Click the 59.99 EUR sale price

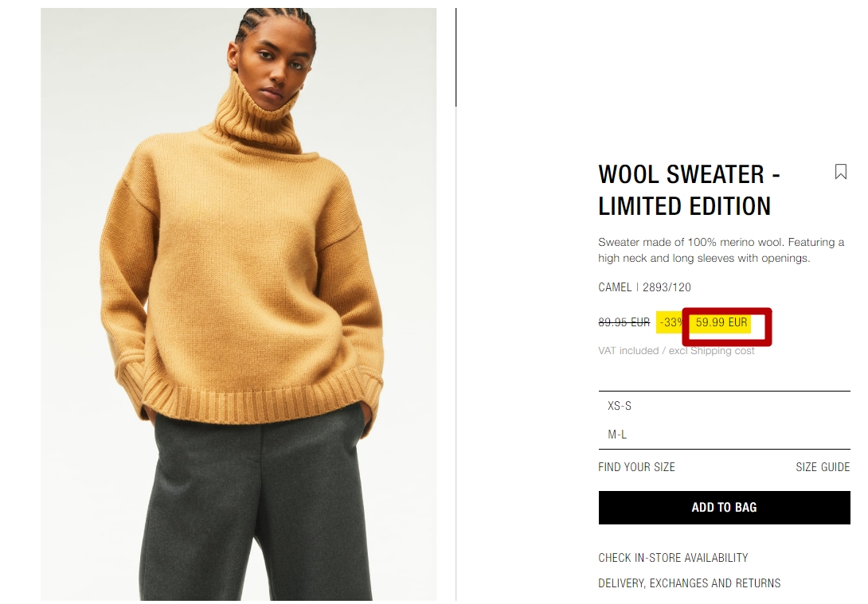coord(721,322)
